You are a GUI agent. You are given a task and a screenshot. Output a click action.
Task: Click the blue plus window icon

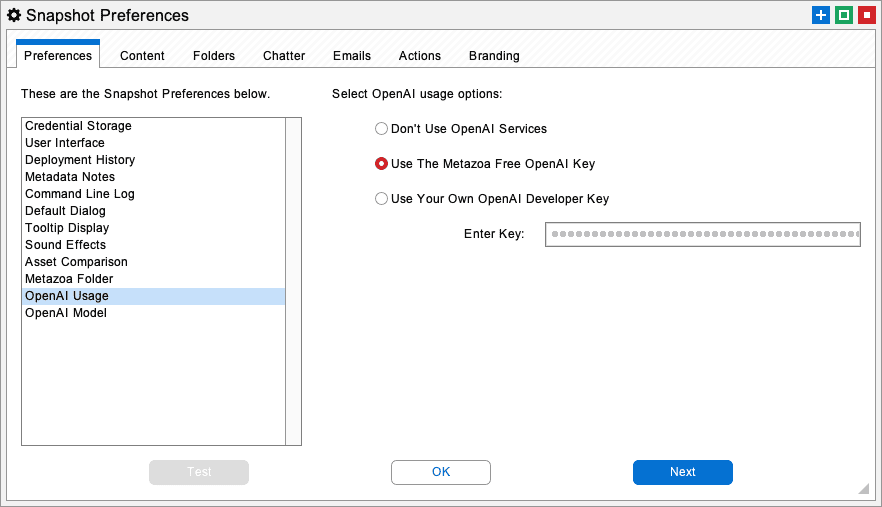tap(821, 15)
